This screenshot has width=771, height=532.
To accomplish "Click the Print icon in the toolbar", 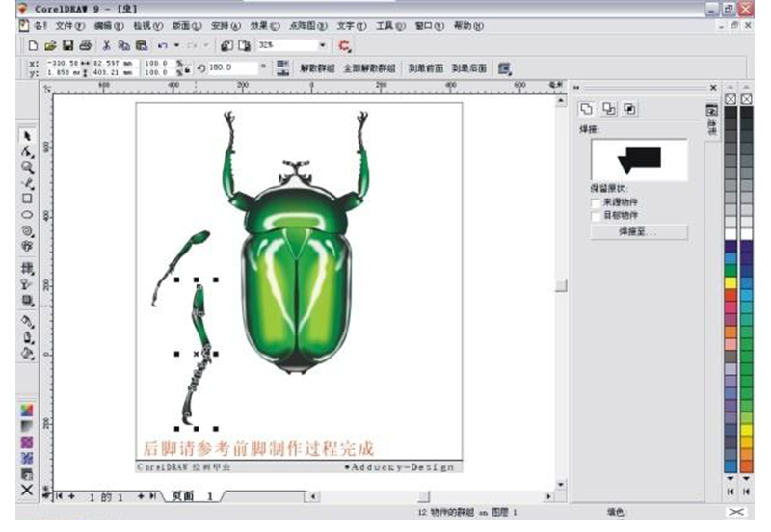I will tap(85, 45).
